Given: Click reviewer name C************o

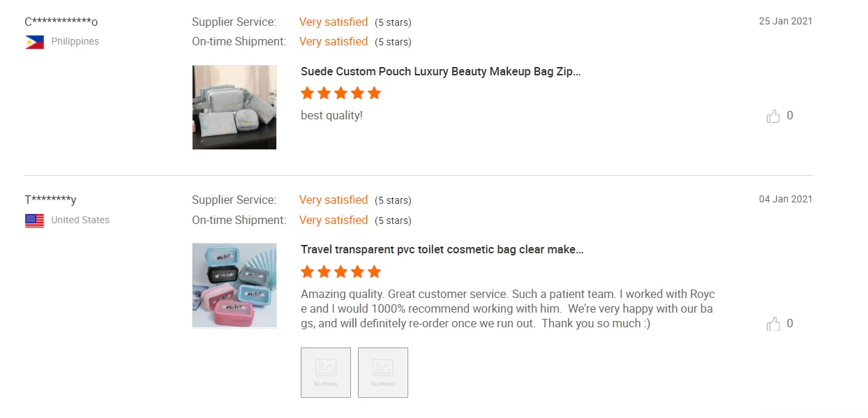Looking at the screenshot, I should 61,22.
